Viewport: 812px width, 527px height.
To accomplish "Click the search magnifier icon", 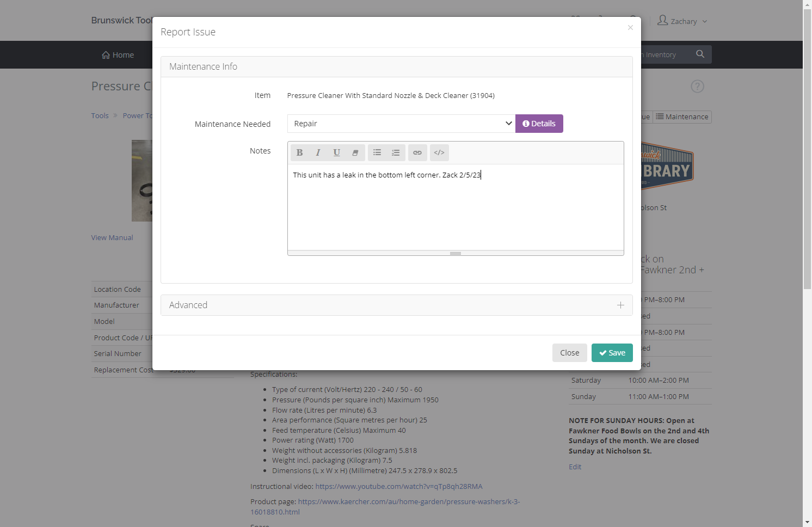I will pos(700,54).
